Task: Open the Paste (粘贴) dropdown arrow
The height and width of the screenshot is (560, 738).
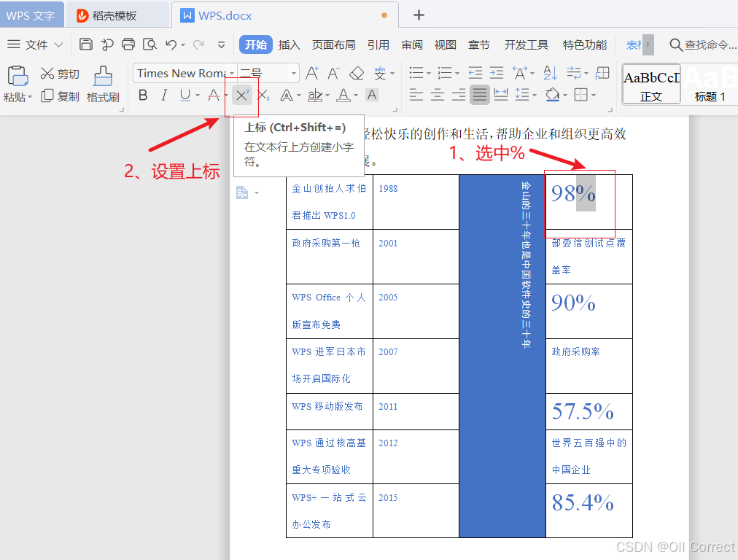Action: point(30,97)
